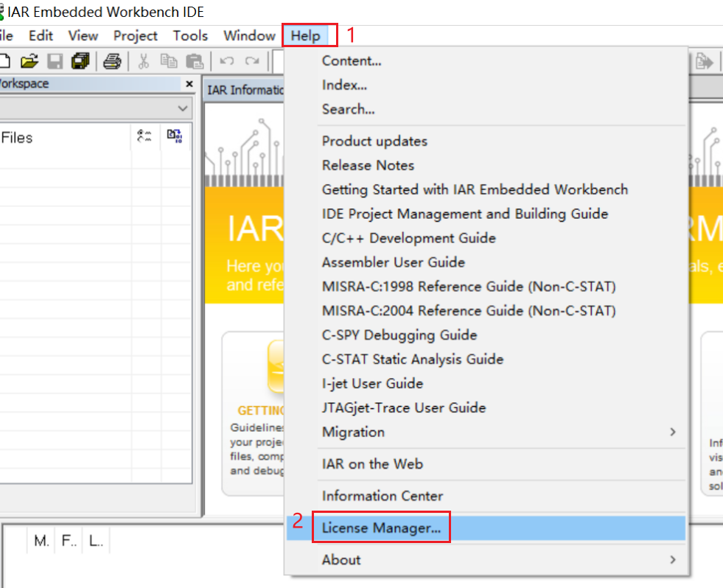Open the Workspace configuration dropdown
Viewport: 723px width, 588px height.
coord(183,109)
